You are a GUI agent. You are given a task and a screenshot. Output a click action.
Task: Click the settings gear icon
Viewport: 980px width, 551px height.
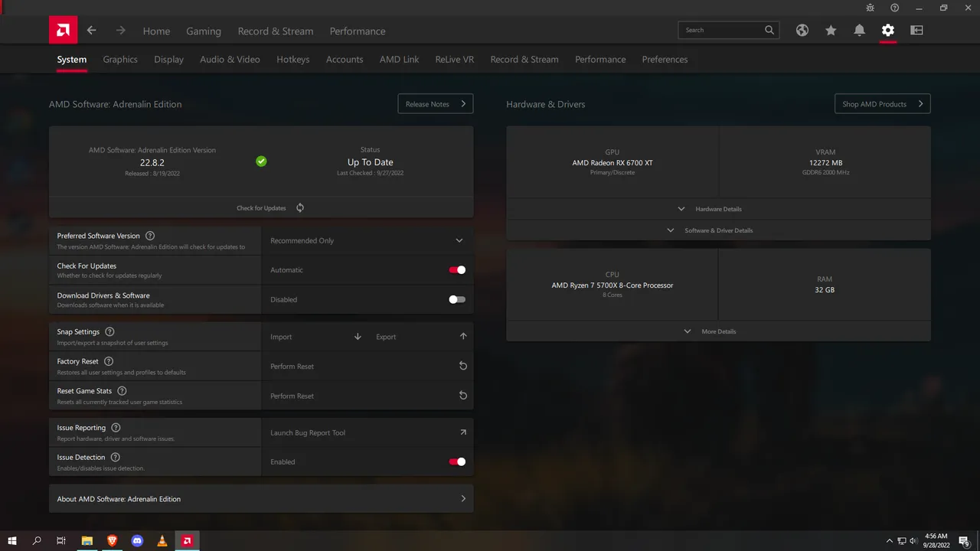pos(887,31)
